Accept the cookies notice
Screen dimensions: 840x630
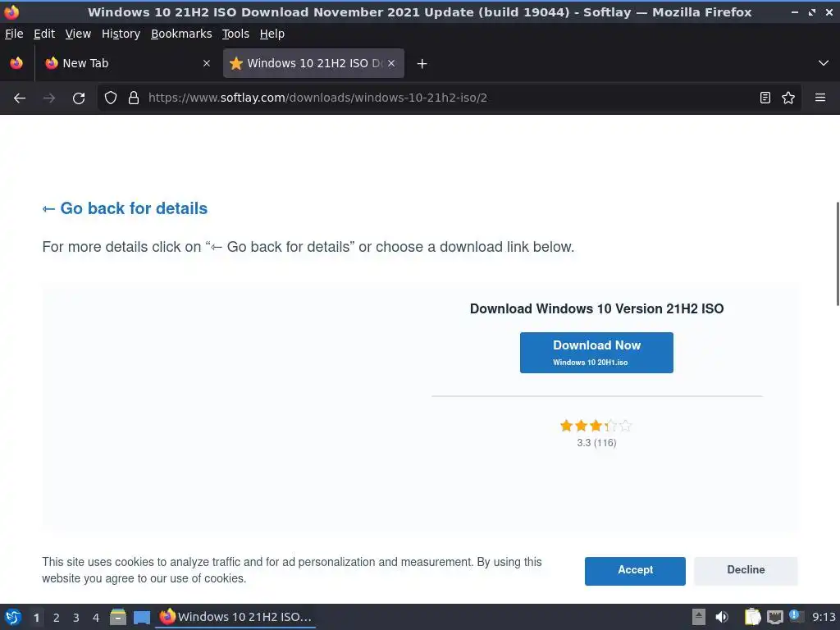(x=635, y=571)
